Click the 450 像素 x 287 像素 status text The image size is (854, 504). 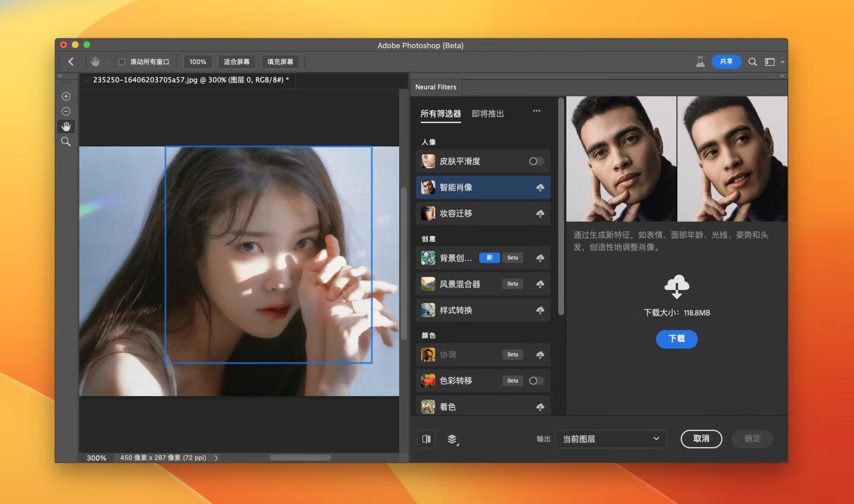click(x=163, y=458)
